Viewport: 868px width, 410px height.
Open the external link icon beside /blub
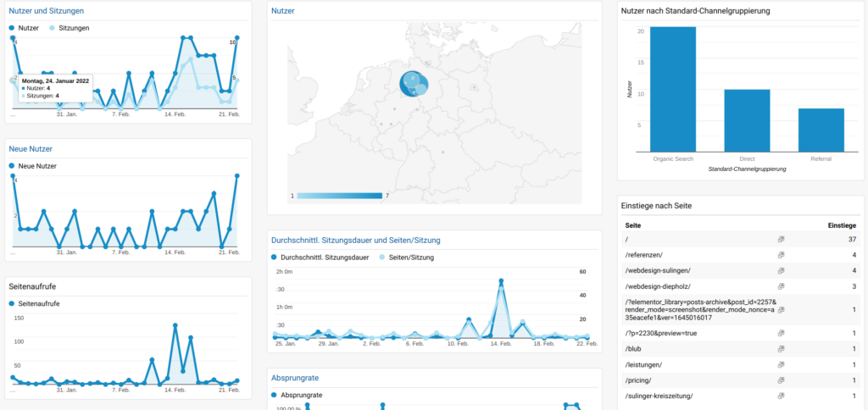point(781,349)
